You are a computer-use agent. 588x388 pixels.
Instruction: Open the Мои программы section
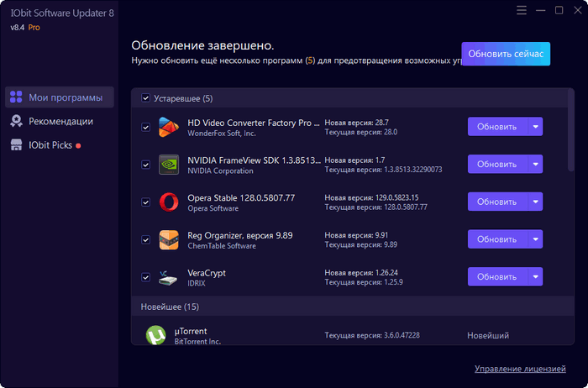[x=60, y=97]
